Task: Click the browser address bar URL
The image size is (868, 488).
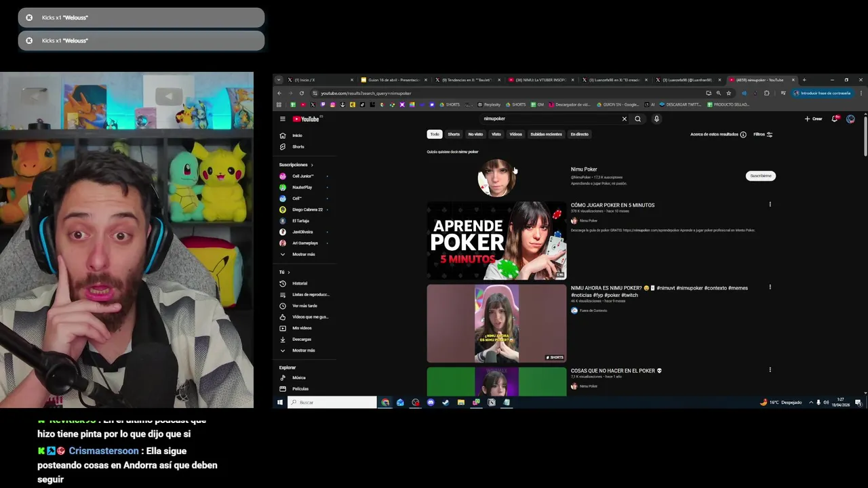Action: pyautogui.click(x=366, y=93)
